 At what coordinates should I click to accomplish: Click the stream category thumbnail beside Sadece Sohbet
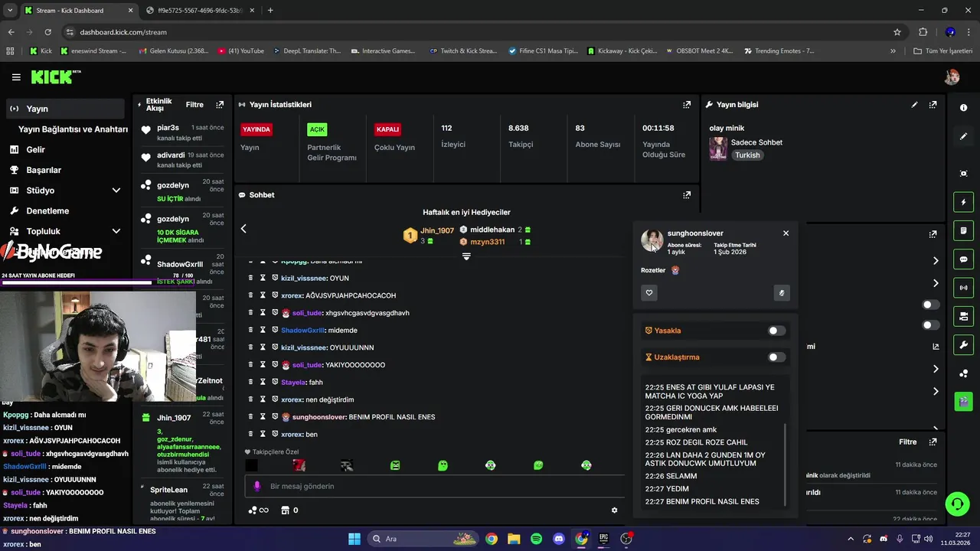tap(718, 148)
